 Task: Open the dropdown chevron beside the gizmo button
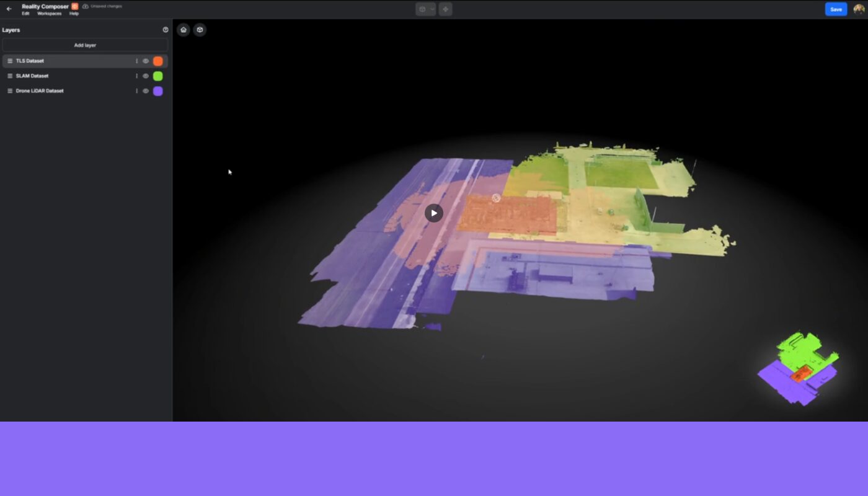432,9
